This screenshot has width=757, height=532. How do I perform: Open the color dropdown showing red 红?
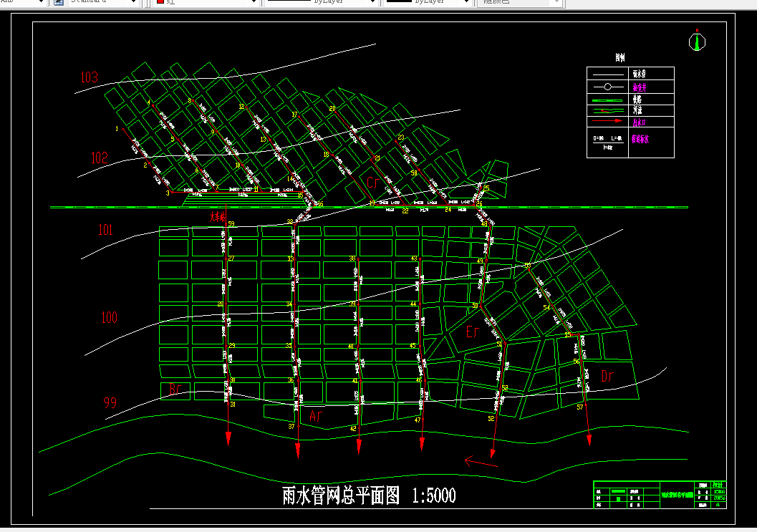(x=207, y=2)
